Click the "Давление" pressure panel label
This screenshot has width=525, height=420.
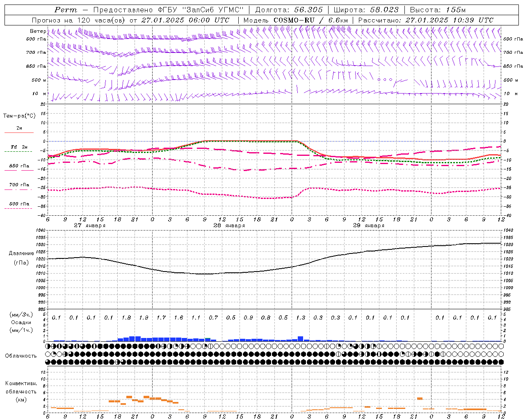21,253
